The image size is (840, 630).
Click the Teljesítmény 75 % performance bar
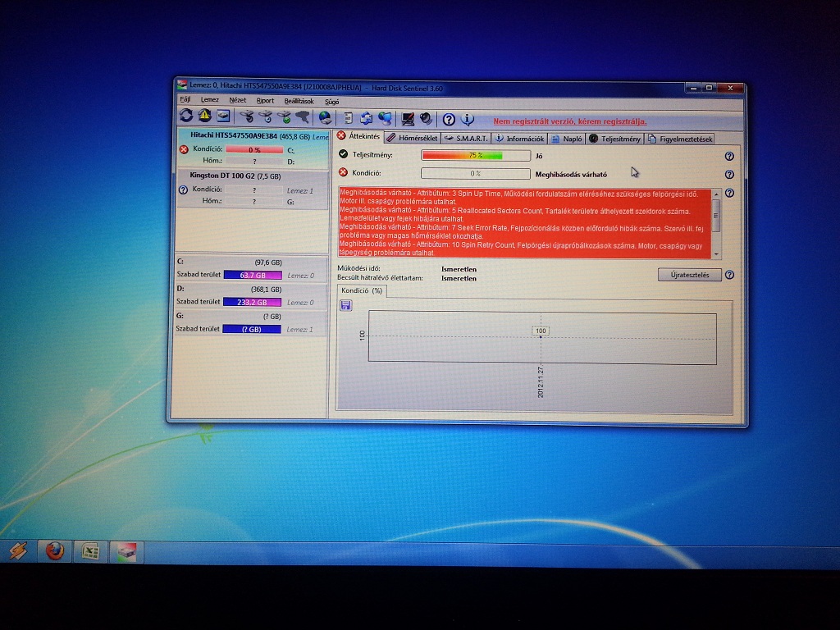click(475, 155)
